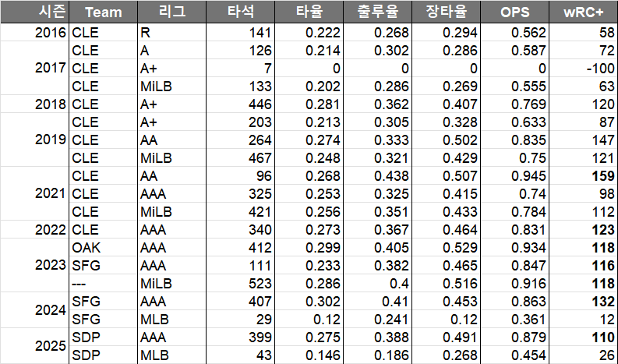The image size is (618, 364).
Task: Select the 2016 season cell
Action: pyautogui.click(x=51, y=33)
